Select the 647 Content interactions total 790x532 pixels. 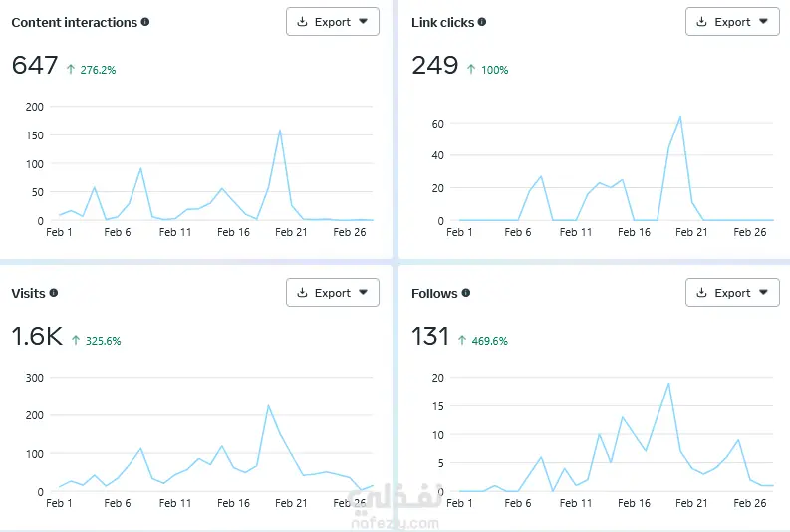(35, 66)
